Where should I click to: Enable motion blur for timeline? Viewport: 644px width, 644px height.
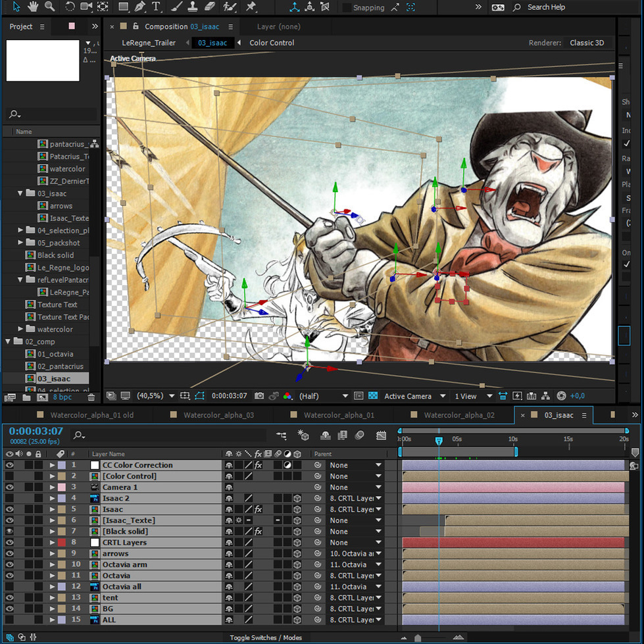(x=359, y=435)
